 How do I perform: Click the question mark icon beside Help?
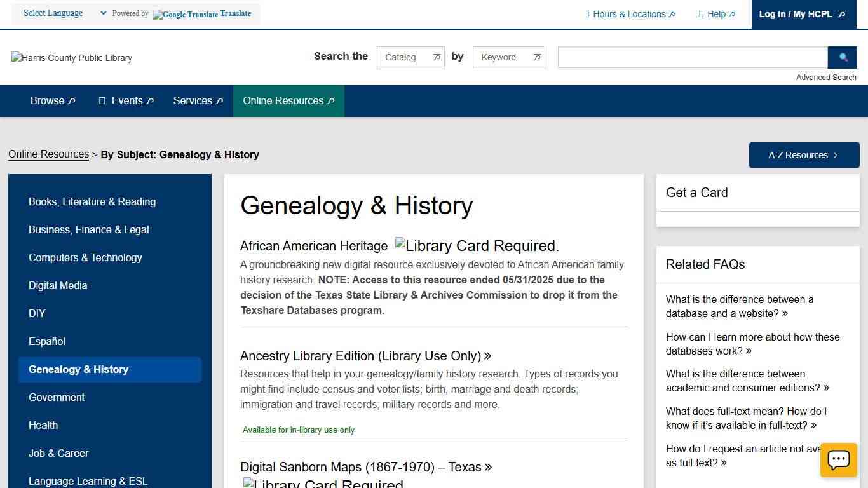click(701, 13)
